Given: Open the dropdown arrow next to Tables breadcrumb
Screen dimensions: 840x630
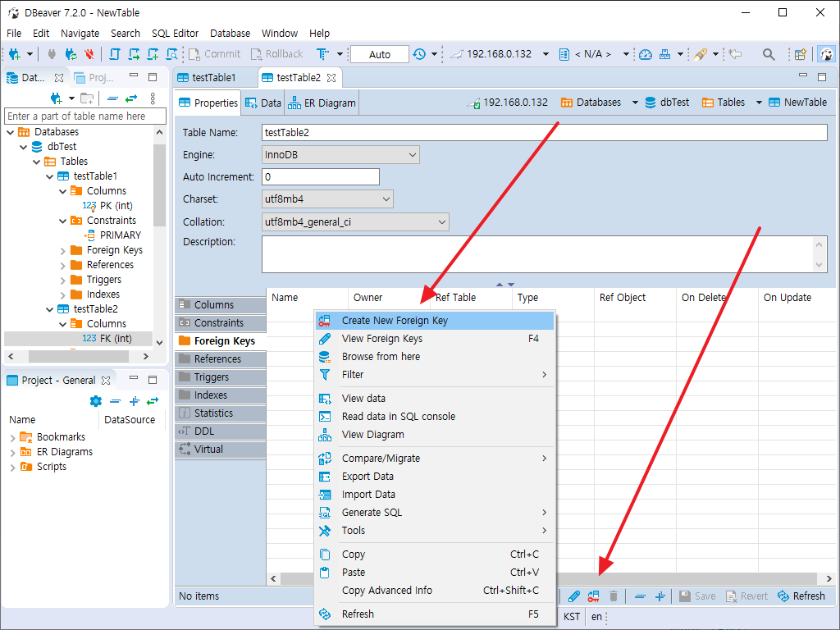Looking at the screenshot, I should tap(759, 103).
